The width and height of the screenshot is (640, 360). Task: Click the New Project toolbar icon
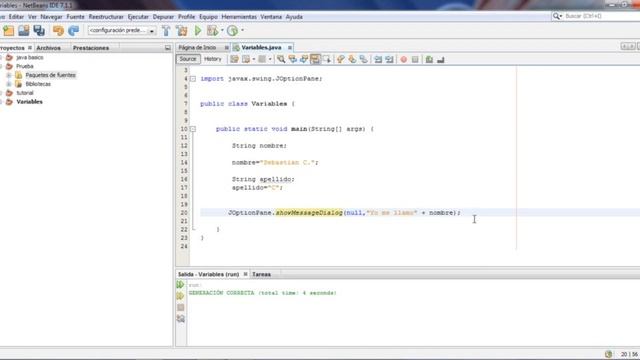pos(9,31)
